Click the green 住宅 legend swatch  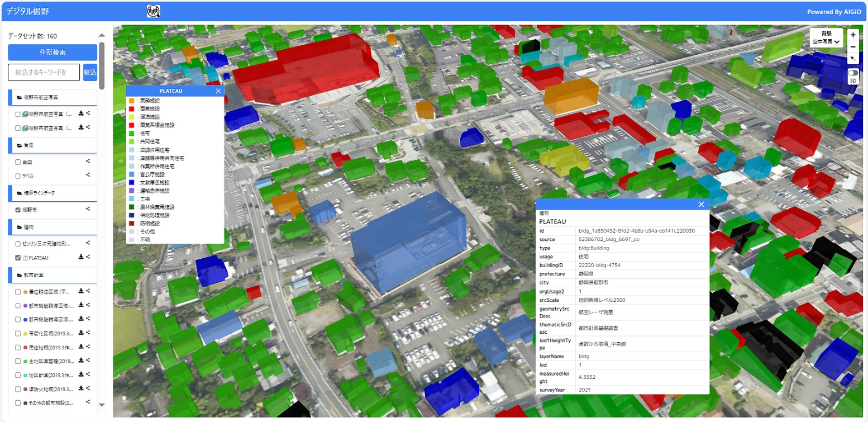tap(131, 134)
